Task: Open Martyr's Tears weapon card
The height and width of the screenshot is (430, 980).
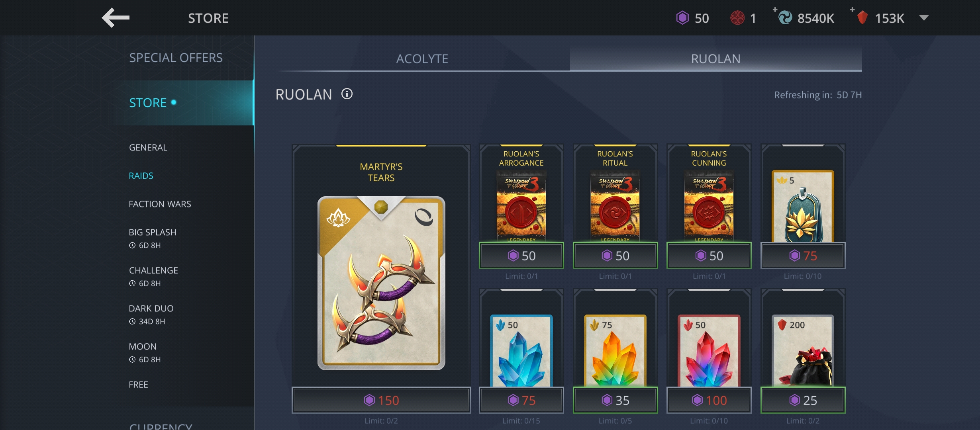Action: [381, 283]
